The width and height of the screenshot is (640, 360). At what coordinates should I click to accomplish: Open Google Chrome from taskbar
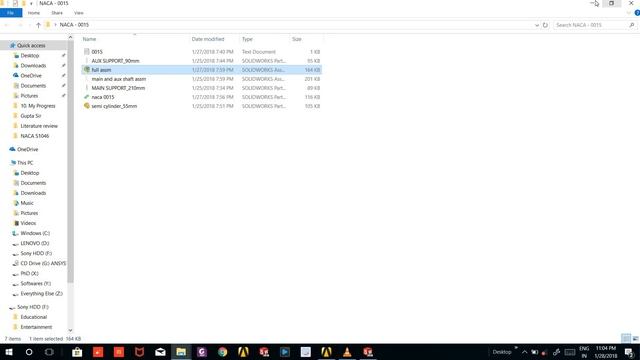[x=222, y=352]
